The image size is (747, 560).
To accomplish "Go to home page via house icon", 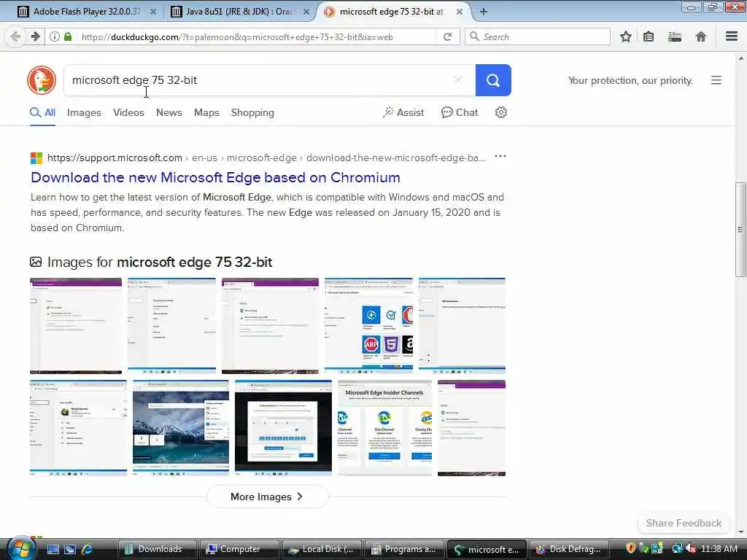I will pos(701,36).
